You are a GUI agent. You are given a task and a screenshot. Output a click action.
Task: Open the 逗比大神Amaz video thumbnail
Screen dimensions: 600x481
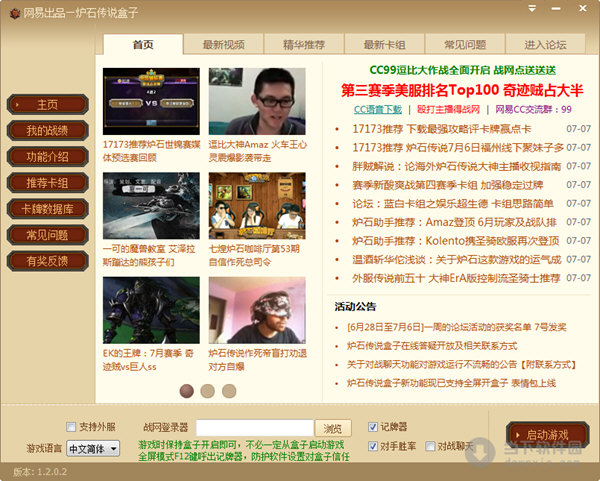pyautogui.click(x=257, y=101)
